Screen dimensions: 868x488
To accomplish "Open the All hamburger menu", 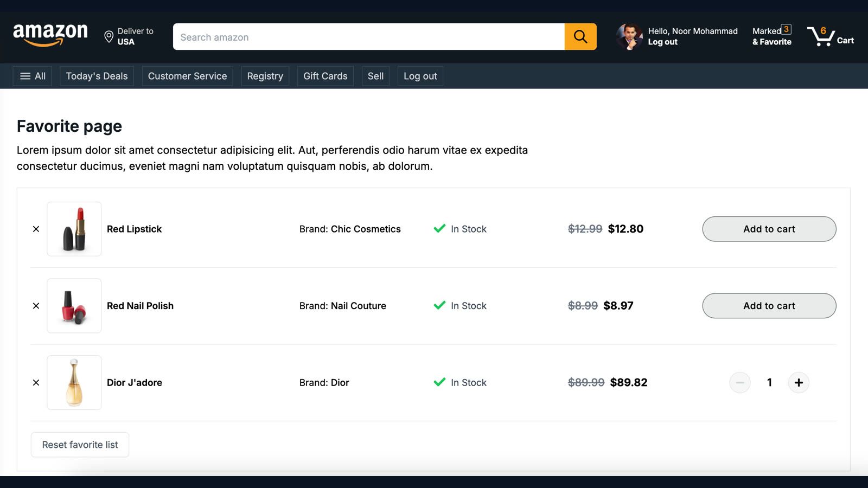I will point(33,76).
